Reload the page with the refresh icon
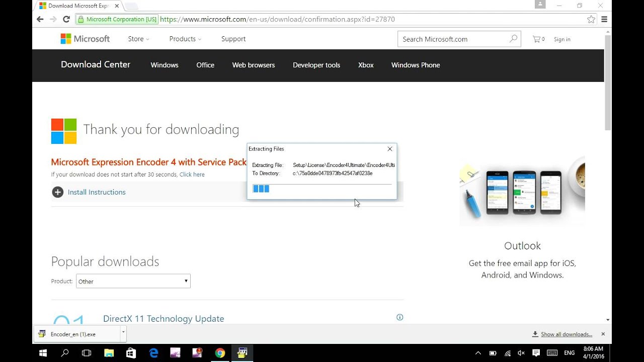 pos(66,19)
